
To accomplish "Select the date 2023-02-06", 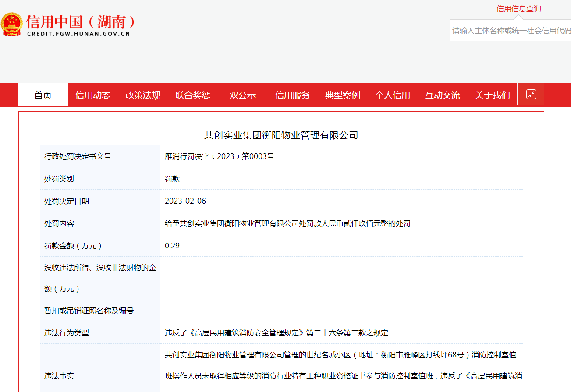I will (185, 201).
